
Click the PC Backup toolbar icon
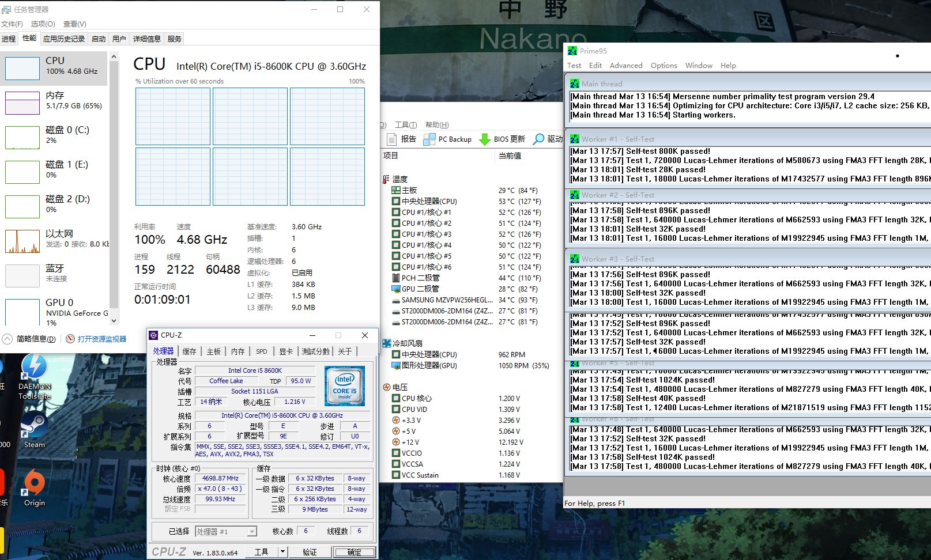click(x=429, y=139)
